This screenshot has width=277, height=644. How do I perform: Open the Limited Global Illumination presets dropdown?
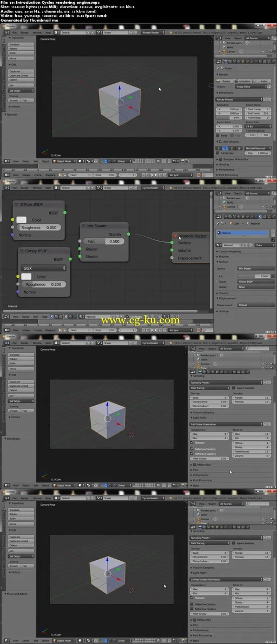(226, 580)
